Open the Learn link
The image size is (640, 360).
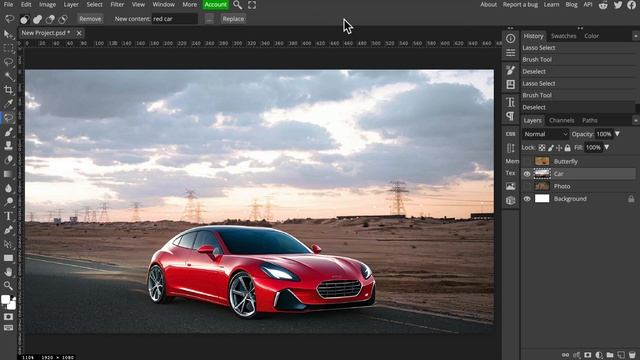551,4
